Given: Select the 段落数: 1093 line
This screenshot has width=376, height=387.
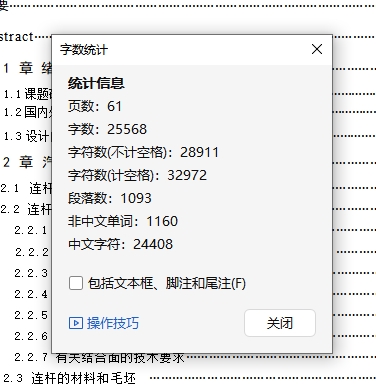Looking at the screenshot, I should (110, 198).
